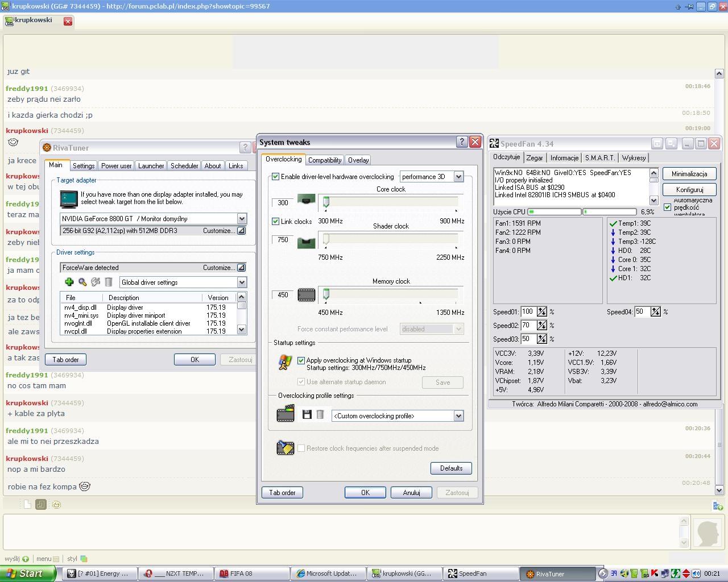728x582 pixels.
Task: Open the NVIDIA GeForce 8800 GT adapter dropdown
Action: tap(242, 219)
